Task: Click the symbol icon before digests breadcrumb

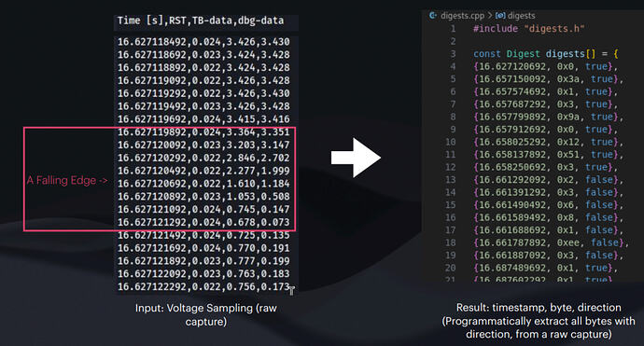Action: point(500,16)
